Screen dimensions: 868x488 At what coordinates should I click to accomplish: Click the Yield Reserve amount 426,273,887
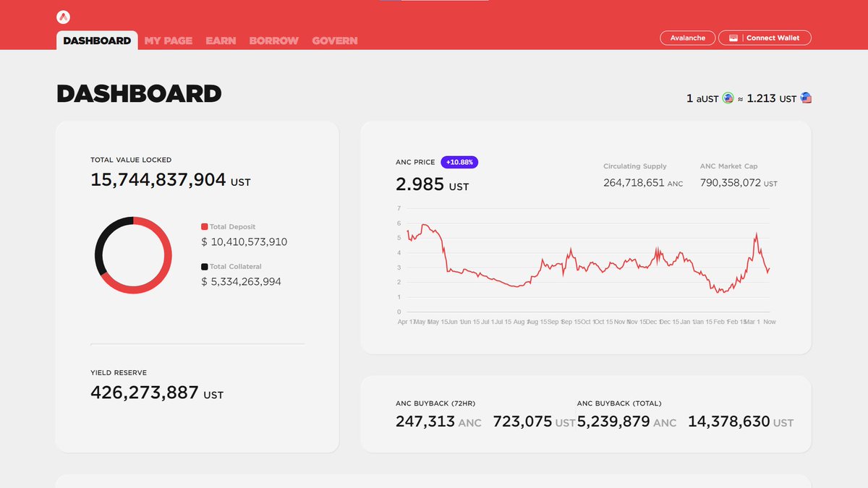(145, 393)
